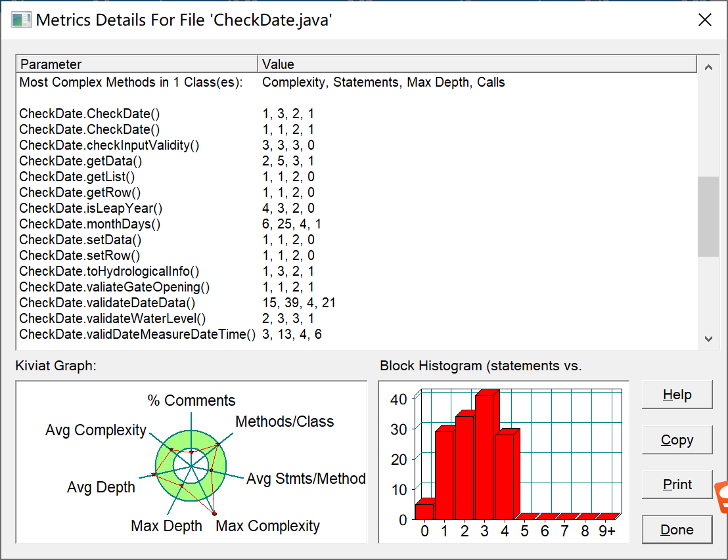Click value '15, 39, 4, 21'
The image size is (728, 560).
click(x=298, y=303)
